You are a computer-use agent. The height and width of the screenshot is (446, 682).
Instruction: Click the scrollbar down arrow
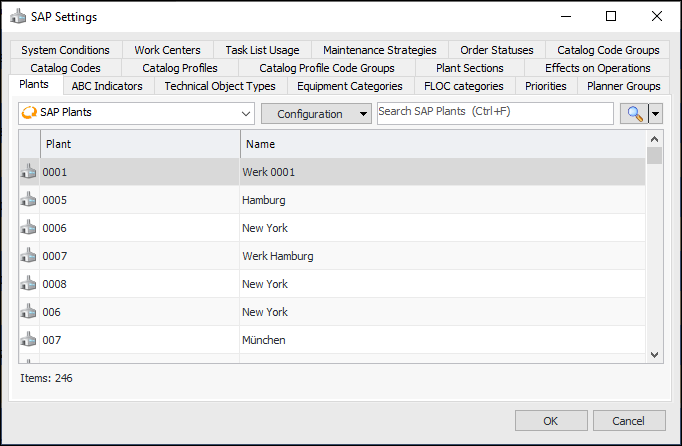(655, 354)
